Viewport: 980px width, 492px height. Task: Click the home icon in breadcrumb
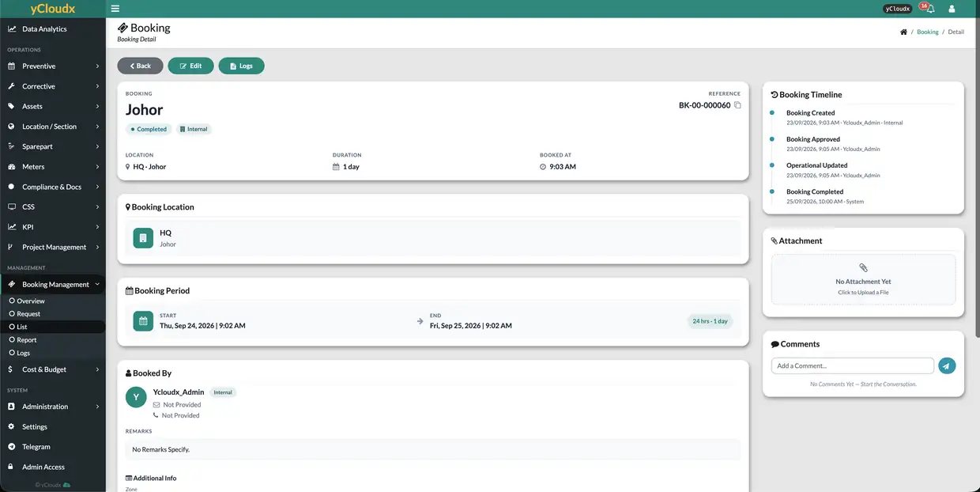pyautogui.click(x=903, y=32)
